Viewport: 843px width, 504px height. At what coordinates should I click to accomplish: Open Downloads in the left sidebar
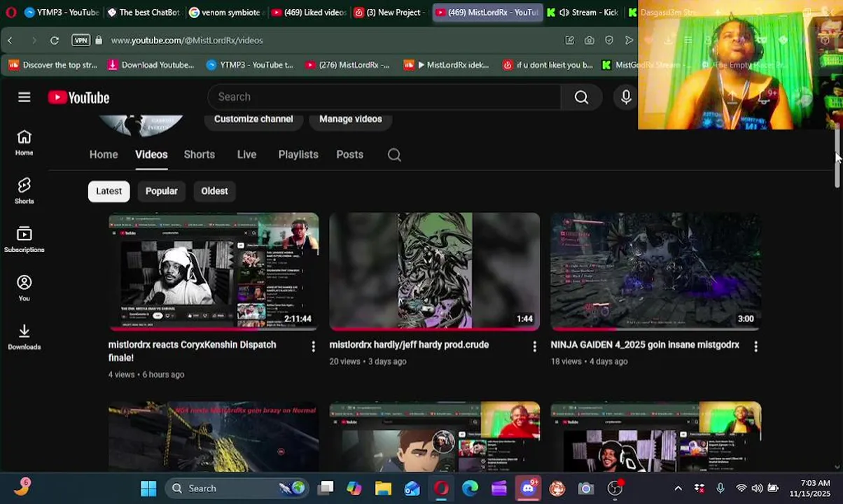(x=25, y=337)
